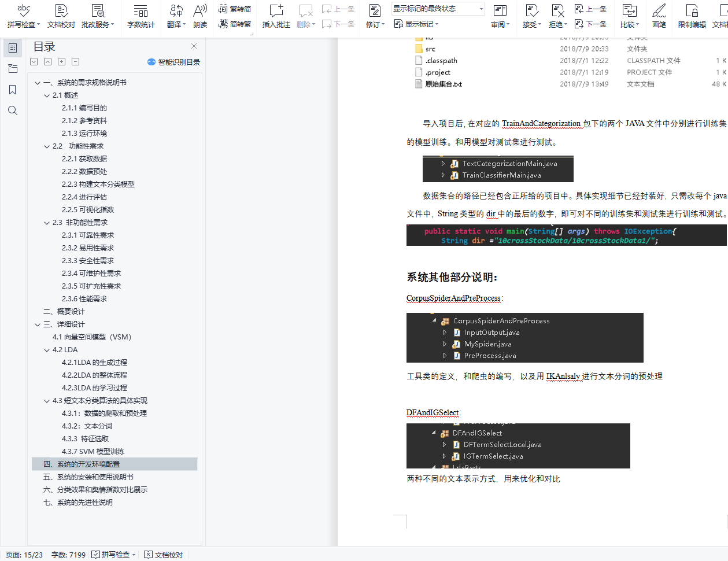
Task: Open the chapter navigation sidebar icon
Action: coord(13,69)
